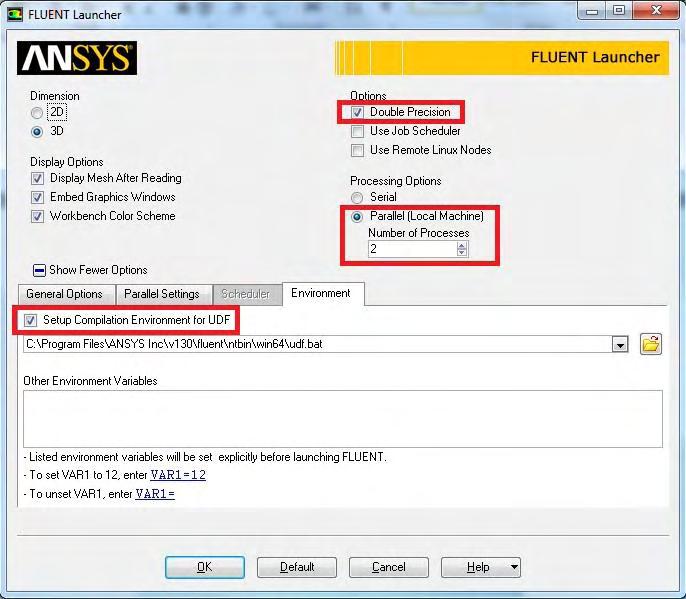Viewport: 686px width, 599px height.
Task: Click the Default button
Action: (297, 567)
